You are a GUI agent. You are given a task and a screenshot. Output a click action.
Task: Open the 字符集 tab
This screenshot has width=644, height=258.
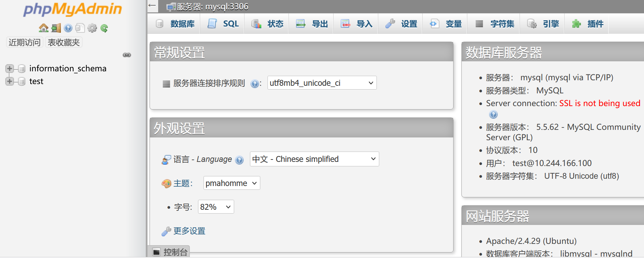tap(494, 24)
